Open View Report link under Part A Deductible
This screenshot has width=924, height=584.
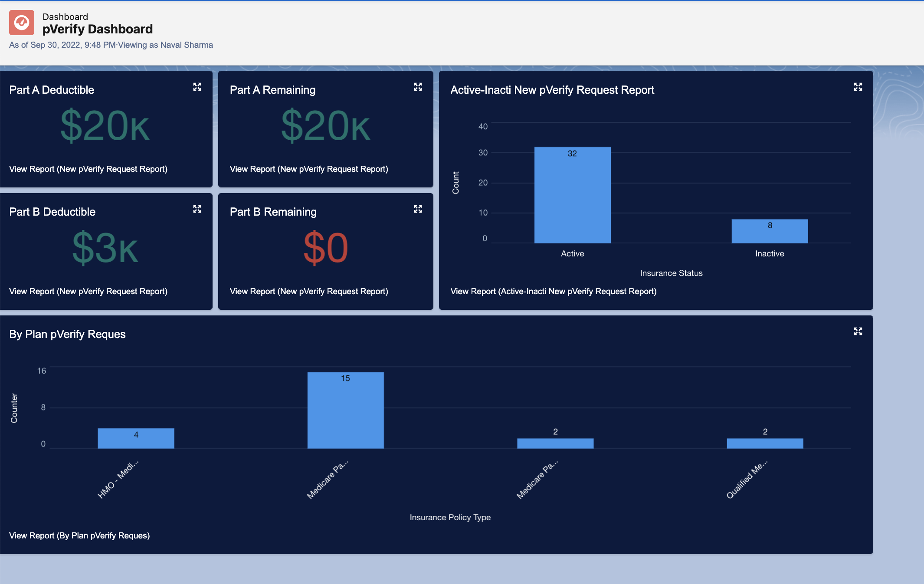tap(88, 169)
